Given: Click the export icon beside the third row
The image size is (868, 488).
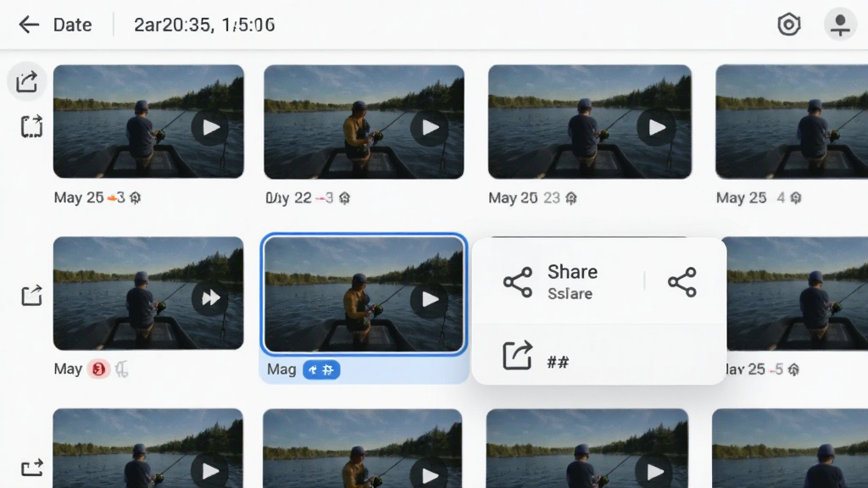Looking at the screenshot, I should point(31,468).
